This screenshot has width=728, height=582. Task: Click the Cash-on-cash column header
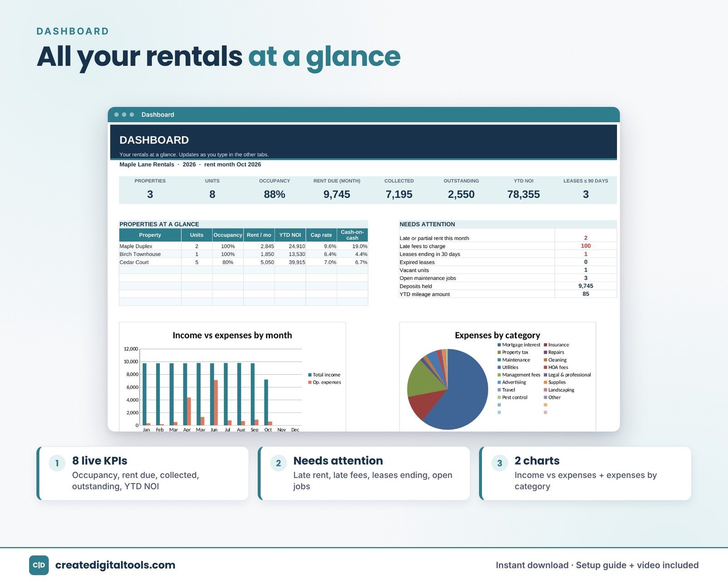pos(352,235)
